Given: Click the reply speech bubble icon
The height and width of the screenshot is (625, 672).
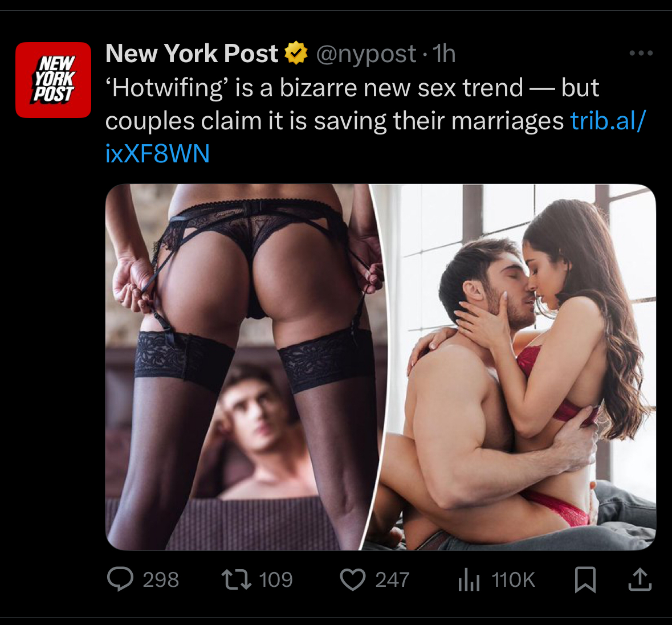Looking at the screenshot, I should coord(120,579).
